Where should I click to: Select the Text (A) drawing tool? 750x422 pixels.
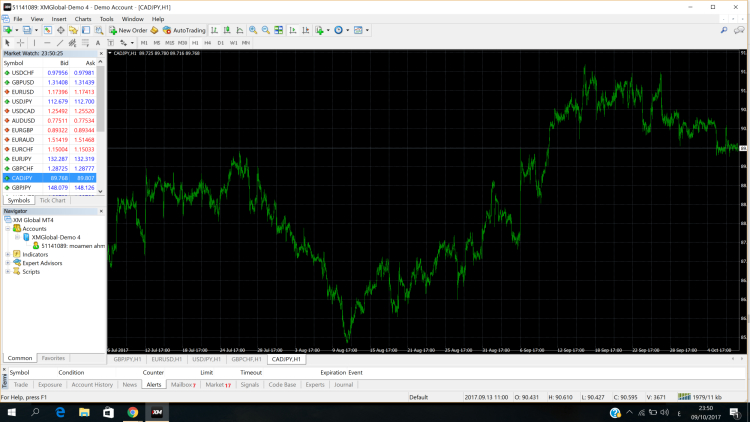(98, 43)
